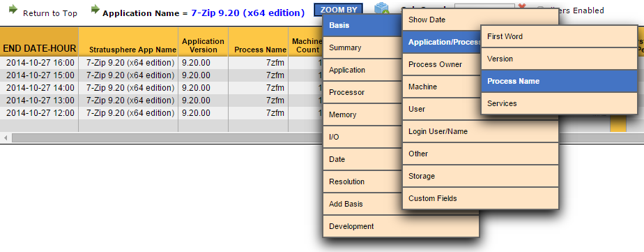Viewport: 644px width, 252px height.
Task: Sort by Stratusphere App Name column header
Action: pyautogui.click(x=128, y=41)
